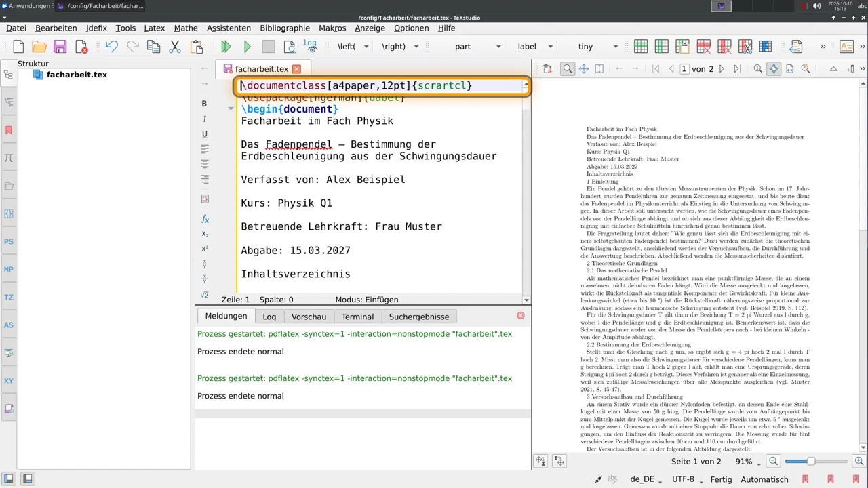Toggle inline spell checking abc icon
The width and height of the screenshot is (868, 488).
click(x=612, y=479)
